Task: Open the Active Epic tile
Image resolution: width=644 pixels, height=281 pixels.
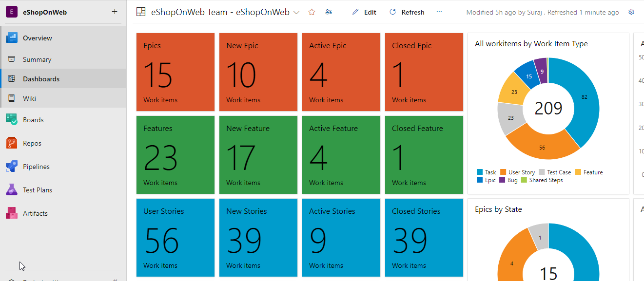Action: point(341,72)
